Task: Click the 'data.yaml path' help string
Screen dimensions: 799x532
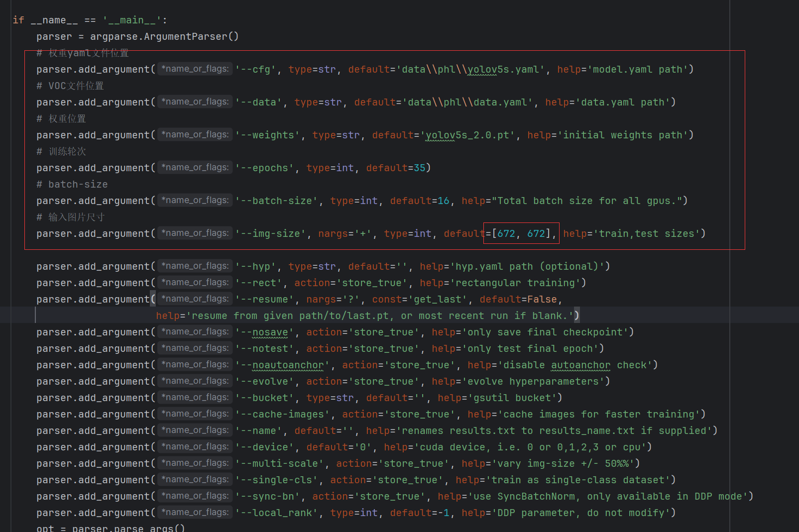Action: click(x=623, y=102)
